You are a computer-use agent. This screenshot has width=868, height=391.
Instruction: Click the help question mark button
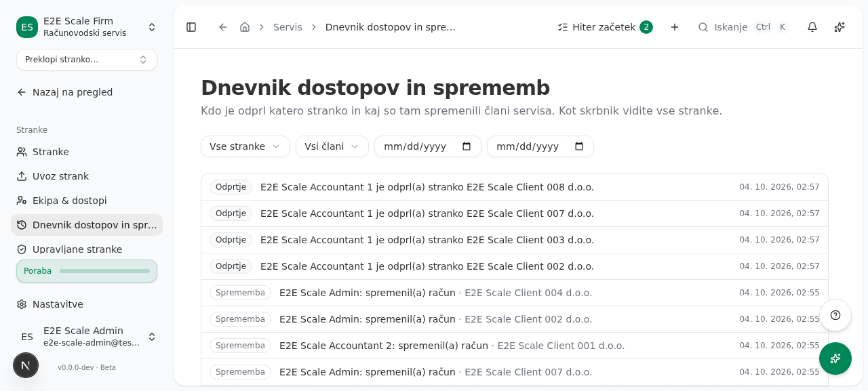tap(835, 315)
